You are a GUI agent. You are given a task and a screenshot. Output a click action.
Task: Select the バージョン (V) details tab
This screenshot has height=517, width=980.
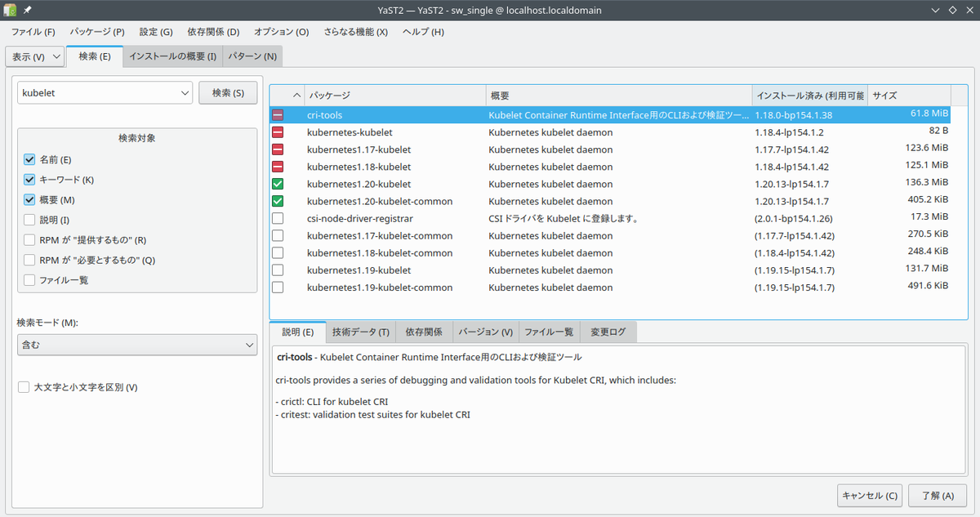point(486,332)
